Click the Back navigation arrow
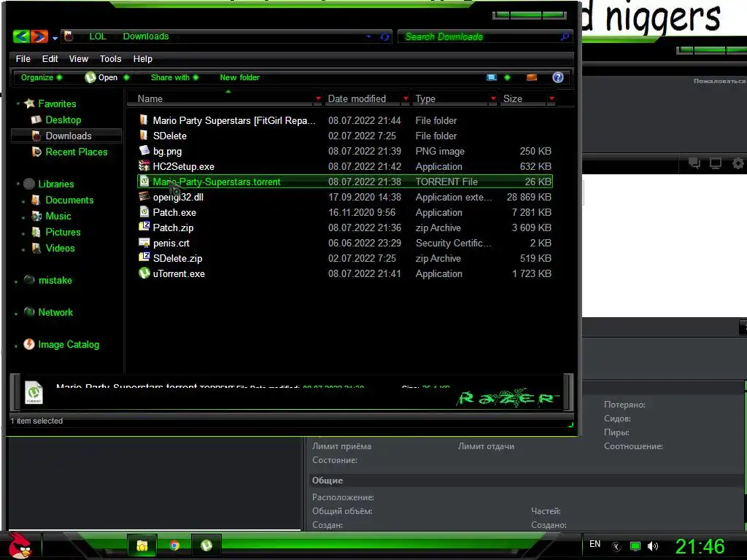 [x=21, y=36]
